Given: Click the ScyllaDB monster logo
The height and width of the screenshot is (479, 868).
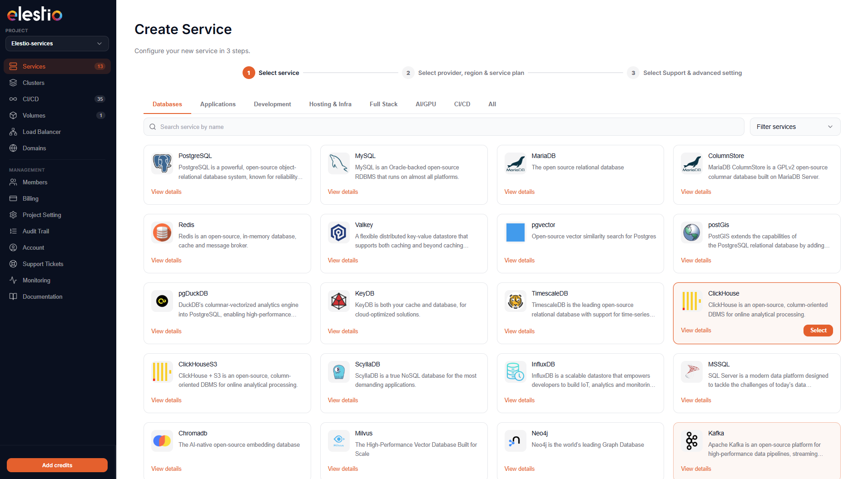Looking at the screenshot, I should 339,372.
